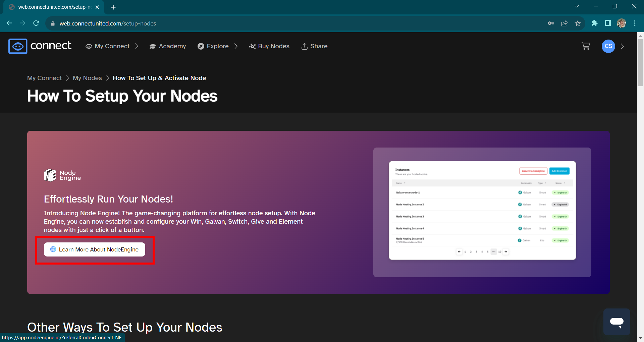Navigate to My Nodes breadcrumb
Image resolution: width=644 pixels, height=342 pixels.
point(87,78)
